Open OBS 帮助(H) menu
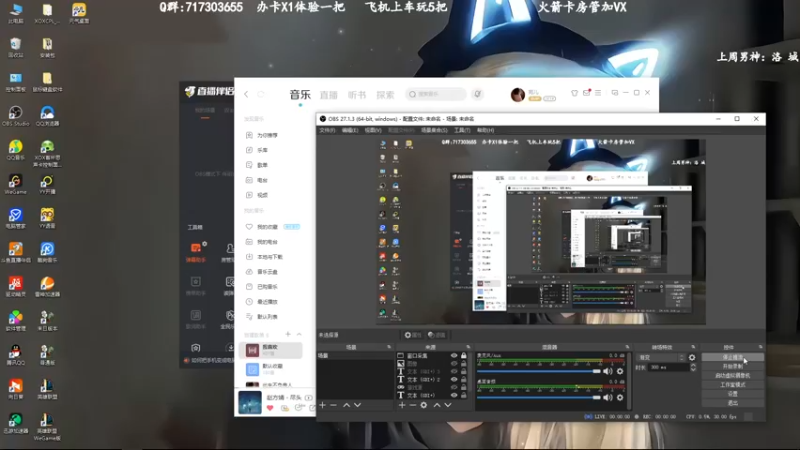 tap(485, 131)
